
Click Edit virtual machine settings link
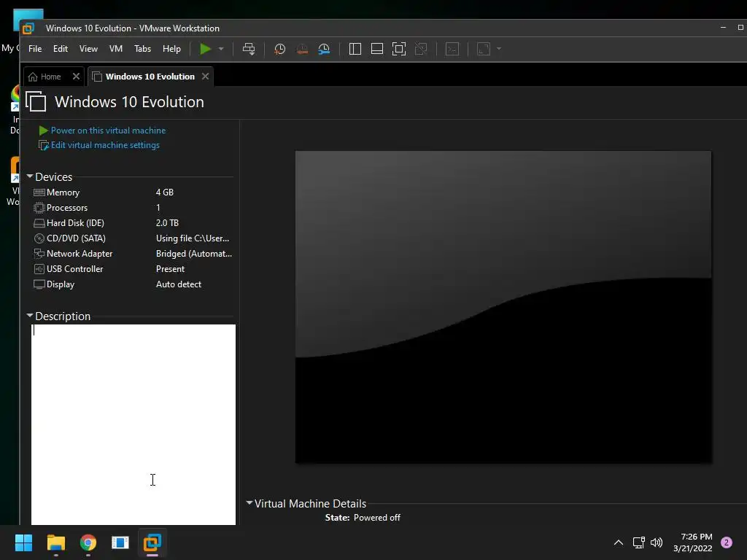105,145
